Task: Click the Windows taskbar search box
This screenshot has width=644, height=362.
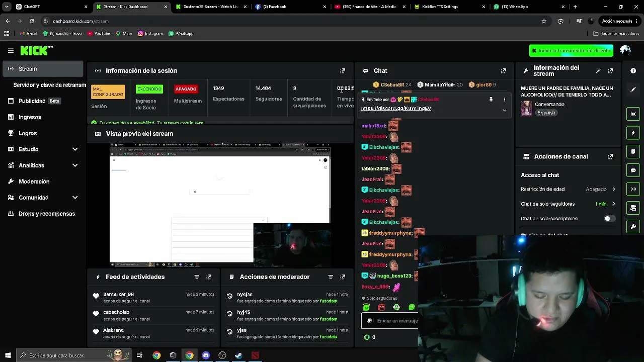Action: coord(73,355)
